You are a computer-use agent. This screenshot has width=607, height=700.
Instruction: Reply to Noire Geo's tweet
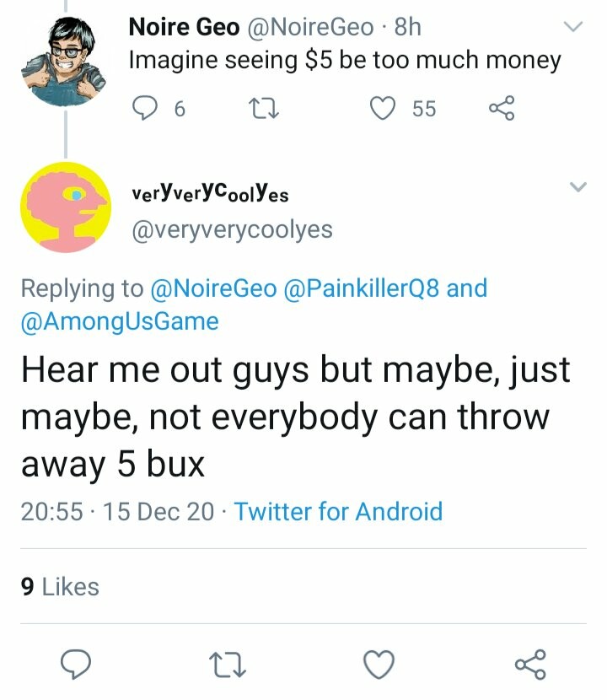(x=147, y=108)
